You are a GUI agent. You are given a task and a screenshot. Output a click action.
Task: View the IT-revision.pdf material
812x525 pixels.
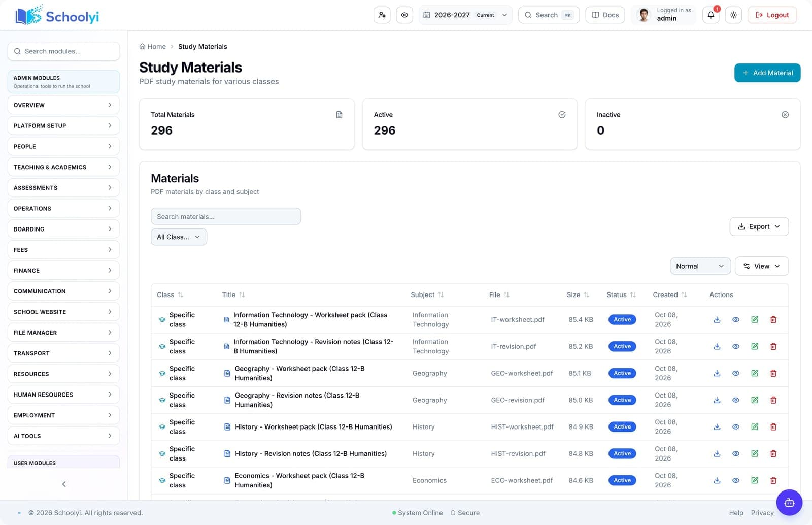coord(736,347)
